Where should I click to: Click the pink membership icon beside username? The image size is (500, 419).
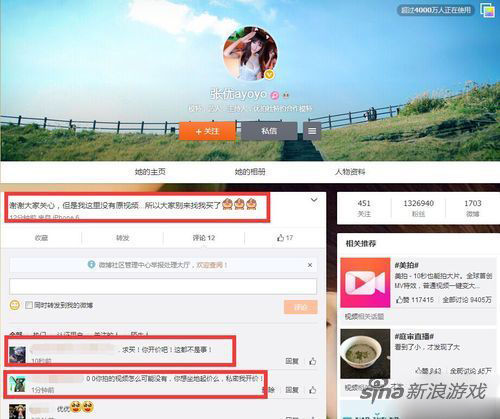point(275,95)
